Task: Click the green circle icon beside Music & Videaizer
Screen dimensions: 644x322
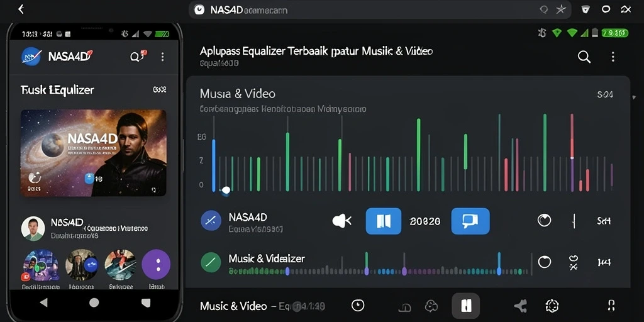Action: click(x=211, y=262)
